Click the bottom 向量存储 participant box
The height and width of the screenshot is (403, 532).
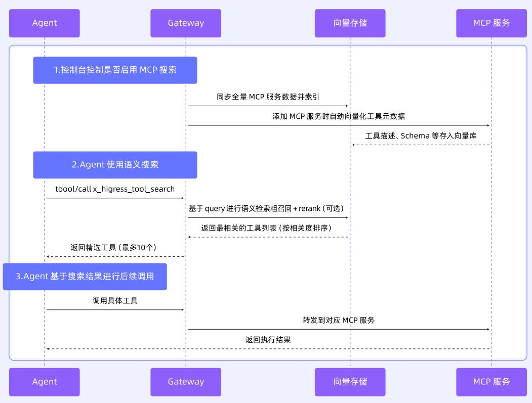click(350, 382)
